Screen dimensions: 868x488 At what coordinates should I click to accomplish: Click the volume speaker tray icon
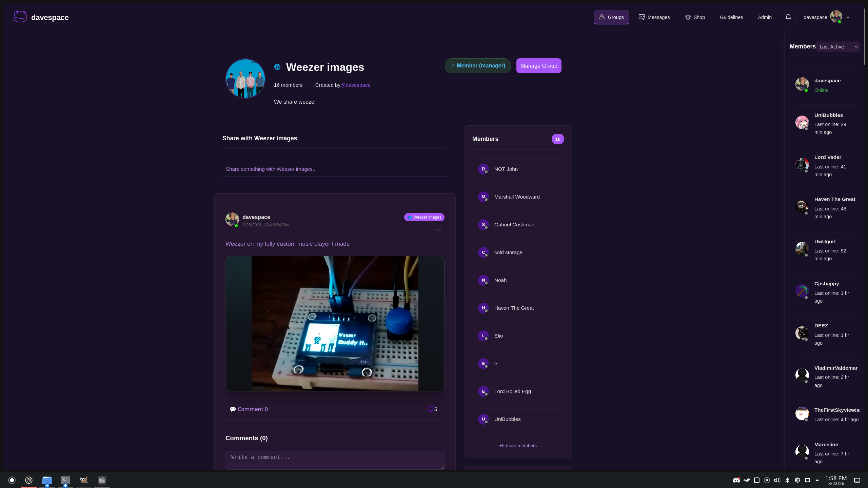point(777,480)
